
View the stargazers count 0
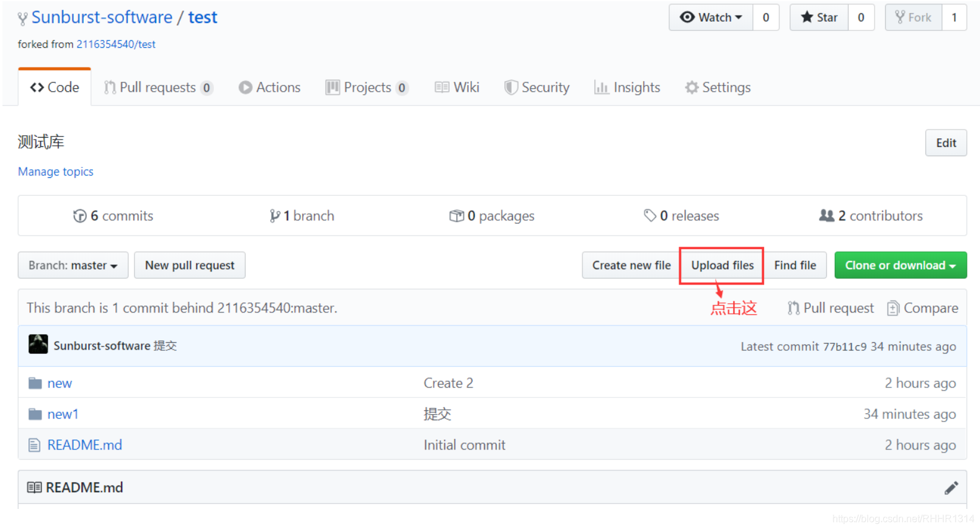(x=861, y=17)
